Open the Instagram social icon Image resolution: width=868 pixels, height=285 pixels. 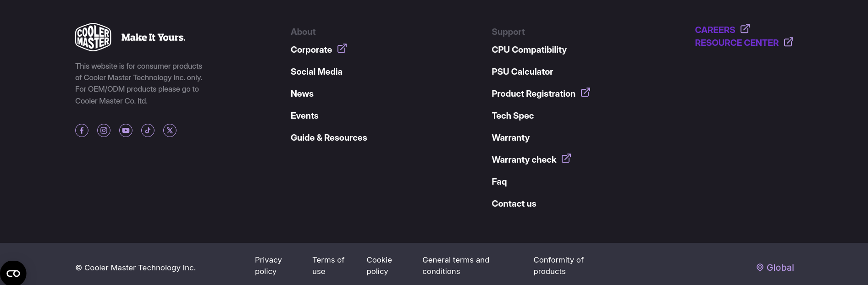coord(104,131)
